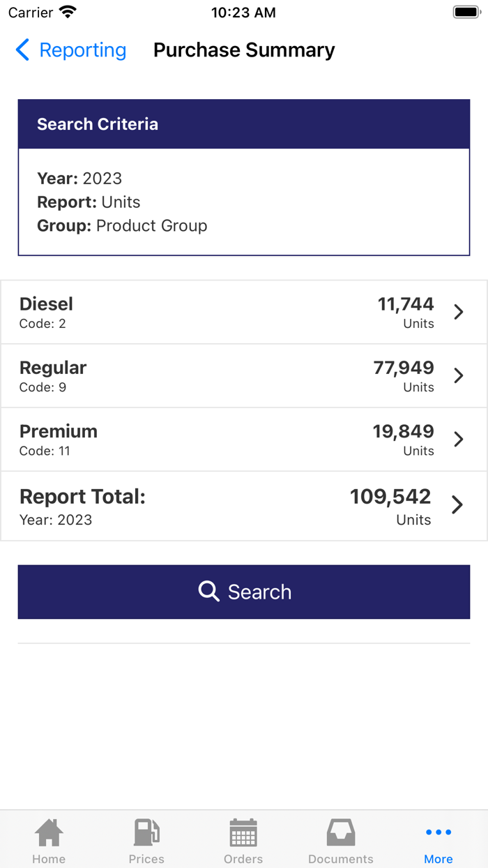Viewport: 488px width, 868px height.
Task: Click the magnifying glass in the Search button
Action: tap(208, 592)
